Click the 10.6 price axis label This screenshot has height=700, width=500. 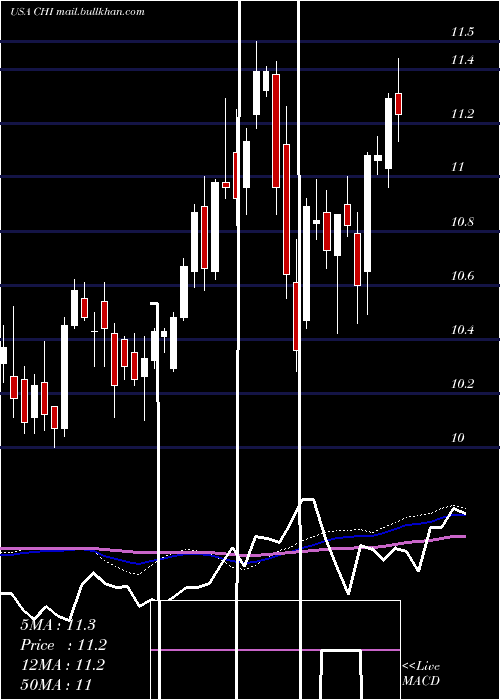[x=462, y=276]
